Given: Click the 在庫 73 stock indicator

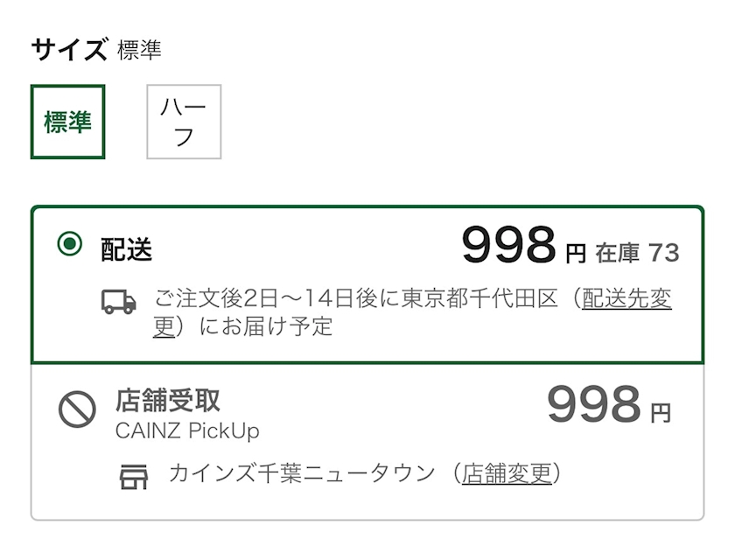Looking at the screenshot, I should pos(637,253).
